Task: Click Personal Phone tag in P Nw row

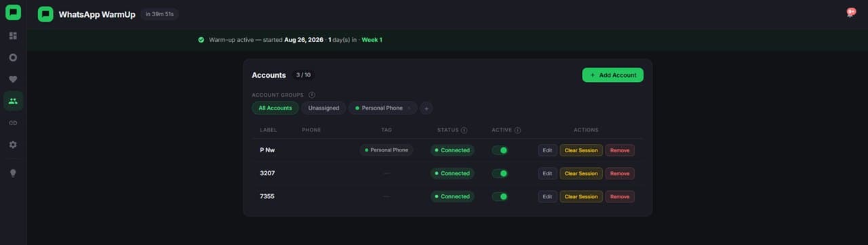Action: click(x=386, y=150)
